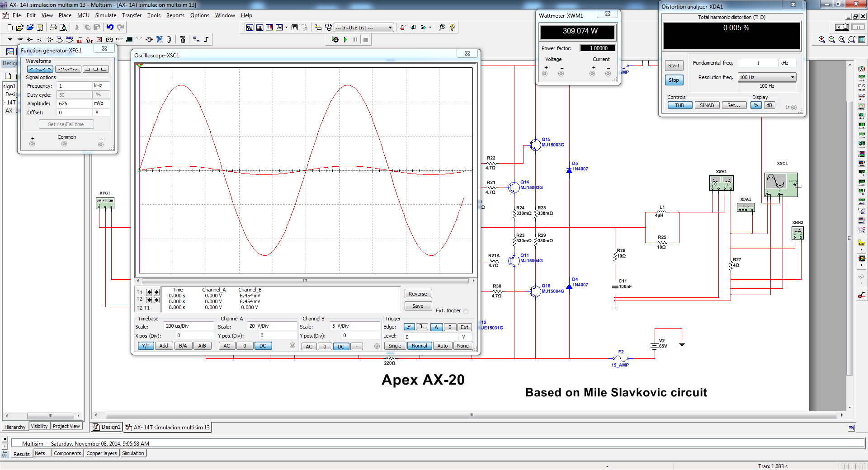The height and width of the screenshot is (470, 868).
Task: Place an MCU component
Action: click(183, 40)
